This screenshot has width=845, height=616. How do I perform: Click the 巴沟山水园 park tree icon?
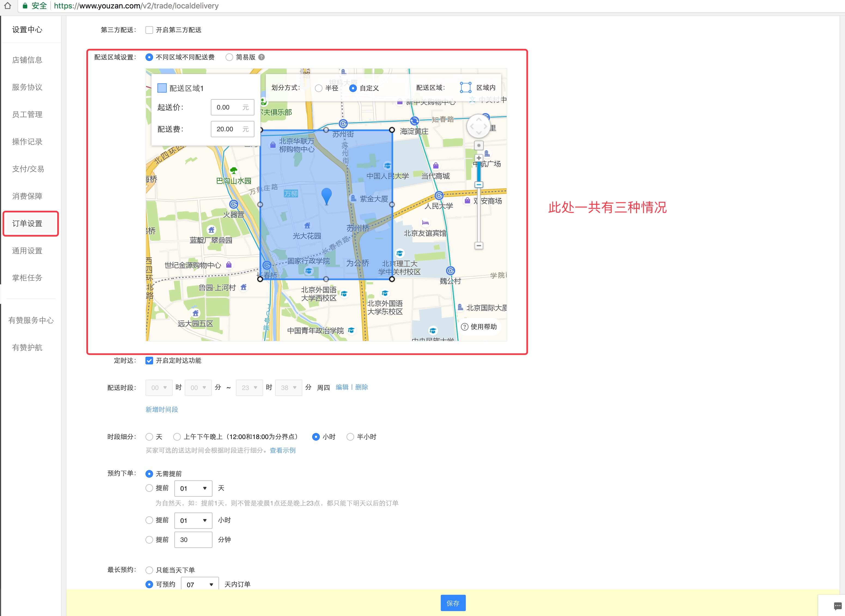point(234,171)
